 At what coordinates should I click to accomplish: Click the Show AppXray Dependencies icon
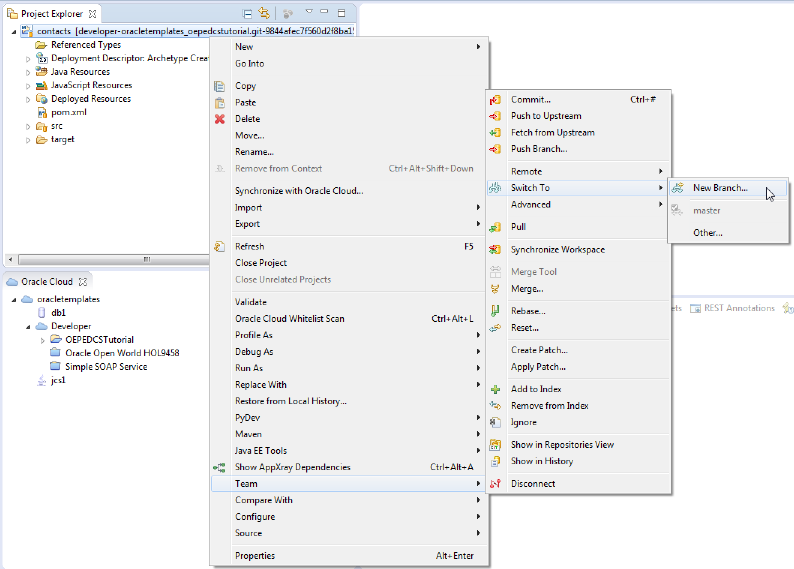click(219, 468)
